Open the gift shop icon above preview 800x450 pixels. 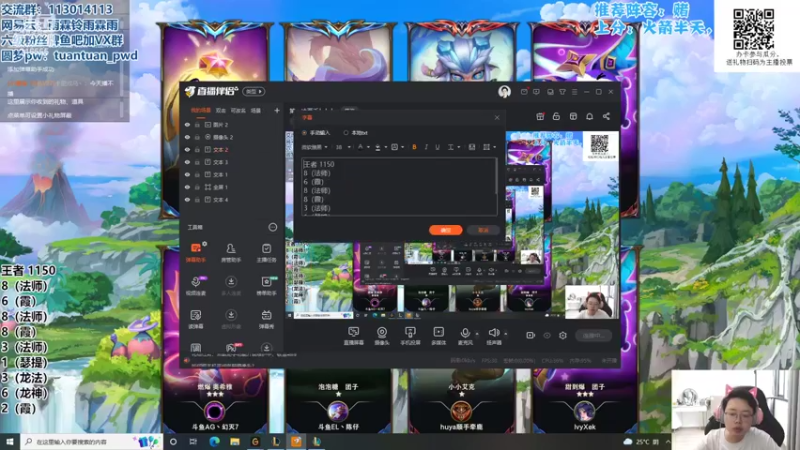(x=540, y=116)
